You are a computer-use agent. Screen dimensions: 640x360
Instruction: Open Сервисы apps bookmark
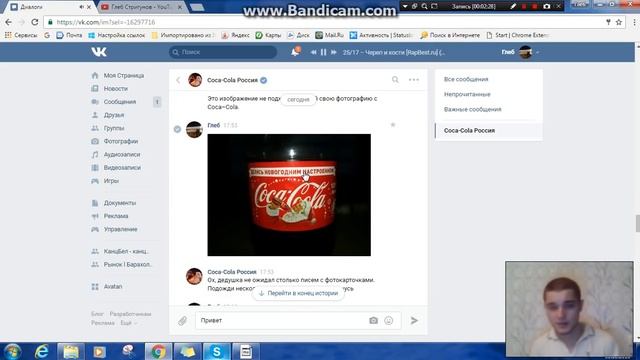21,36
